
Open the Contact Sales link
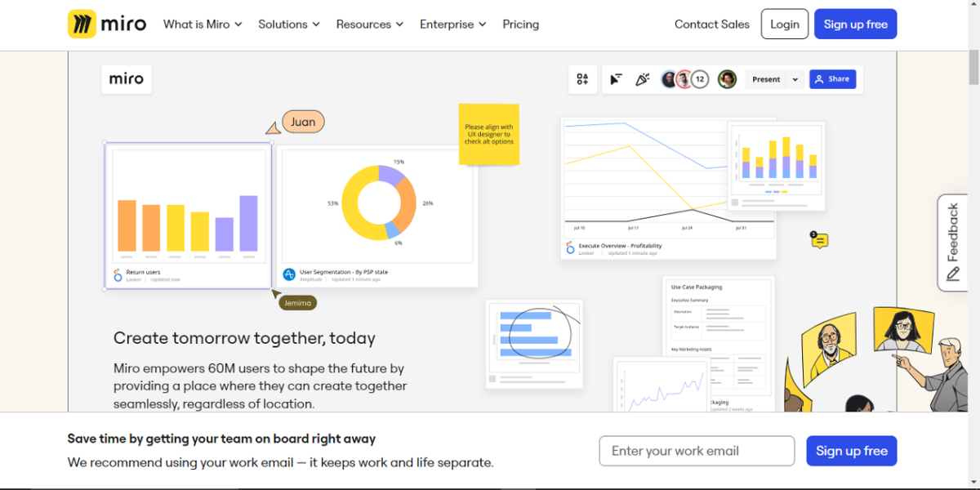(x=711, y=24)
